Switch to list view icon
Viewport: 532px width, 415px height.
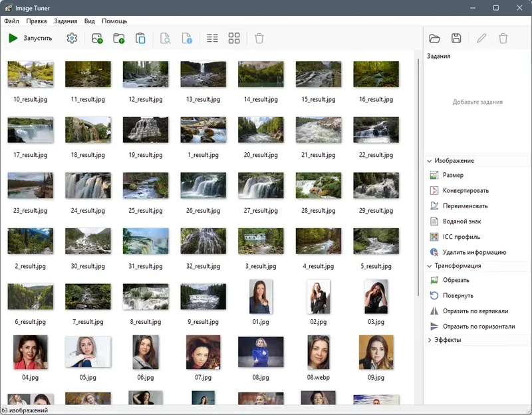pyautogui.click(x=212, y=38)
